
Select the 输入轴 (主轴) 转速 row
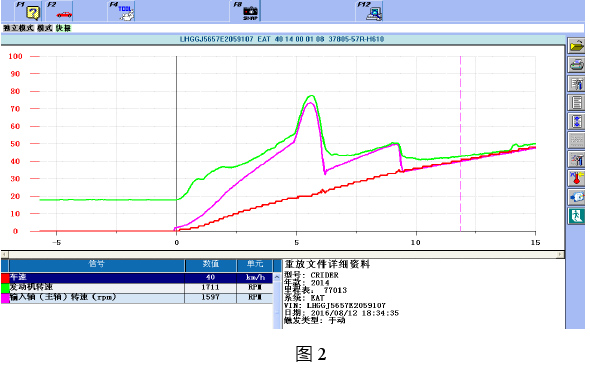[137, 298]
